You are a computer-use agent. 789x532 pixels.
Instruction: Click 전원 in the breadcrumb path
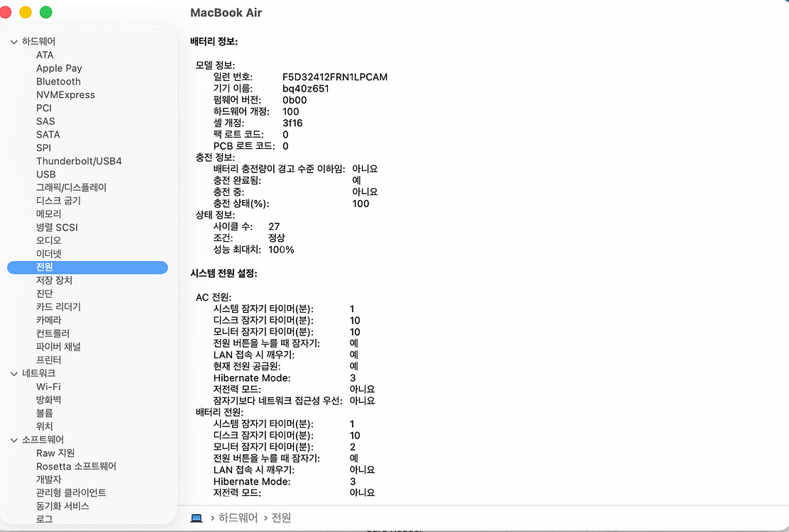coord(280,517)
